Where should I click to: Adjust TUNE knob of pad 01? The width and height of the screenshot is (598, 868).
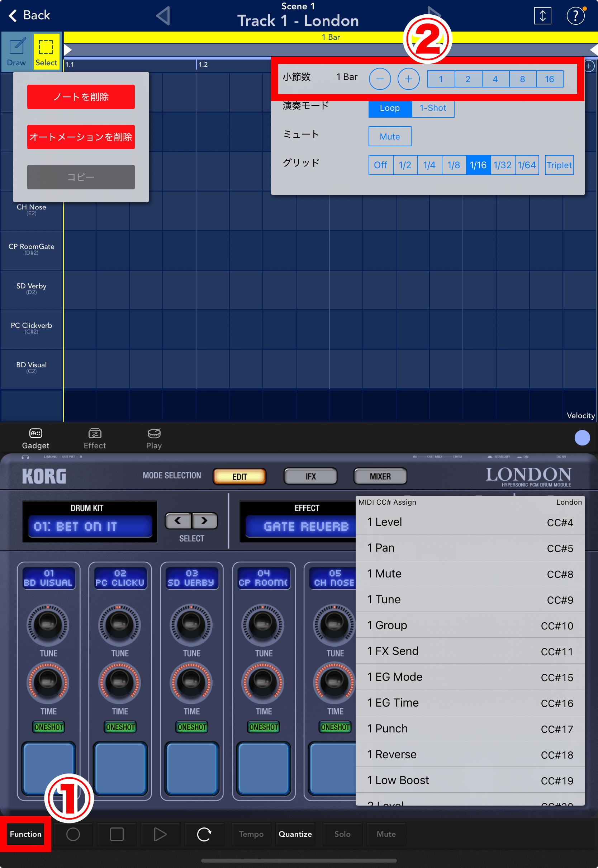[48, 625]
